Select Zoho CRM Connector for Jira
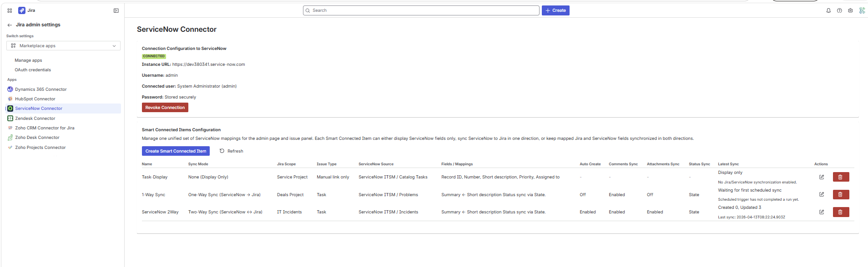868x267 pixels. click(x=45, y=128)
